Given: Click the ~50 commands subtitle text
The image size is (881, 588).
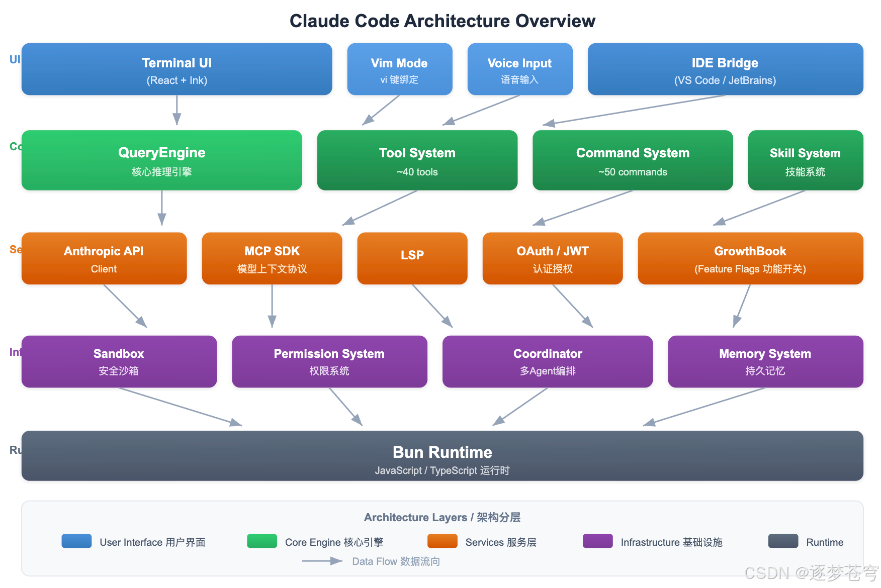Looking at the screenshot, I should (633, 172).
